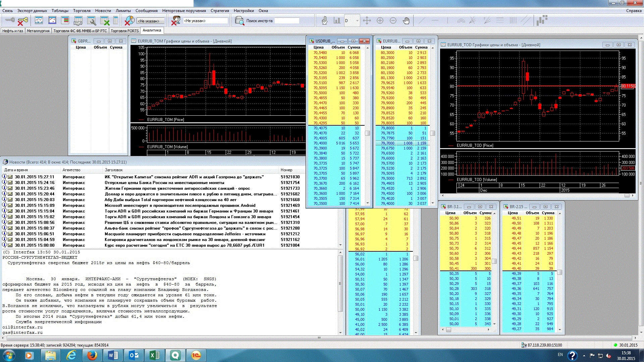Screen dimensions: 644x362
Task: Click the blue scatter-window toolbar icon
Action: [x=52, y=20]
